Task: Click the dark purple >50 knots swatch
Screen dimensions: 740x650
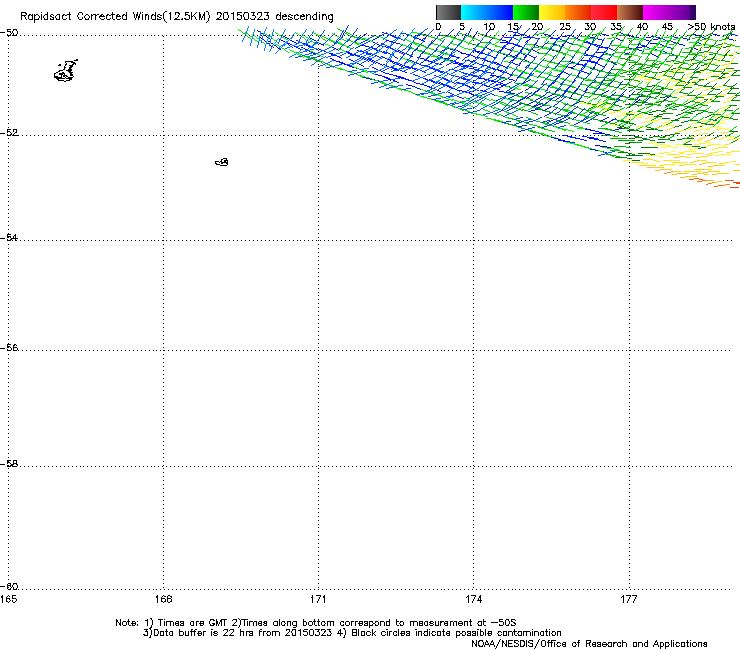Action: (x=692, y=12)
